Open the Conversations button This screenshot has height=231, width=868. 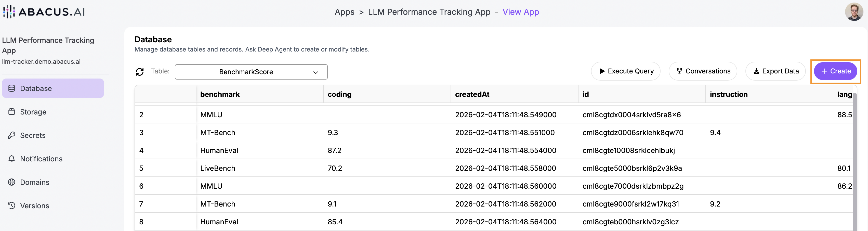[703, 71]
